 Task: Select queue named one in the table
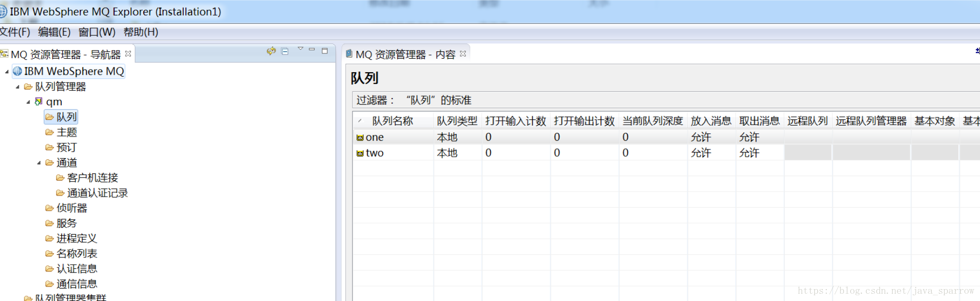375,137
